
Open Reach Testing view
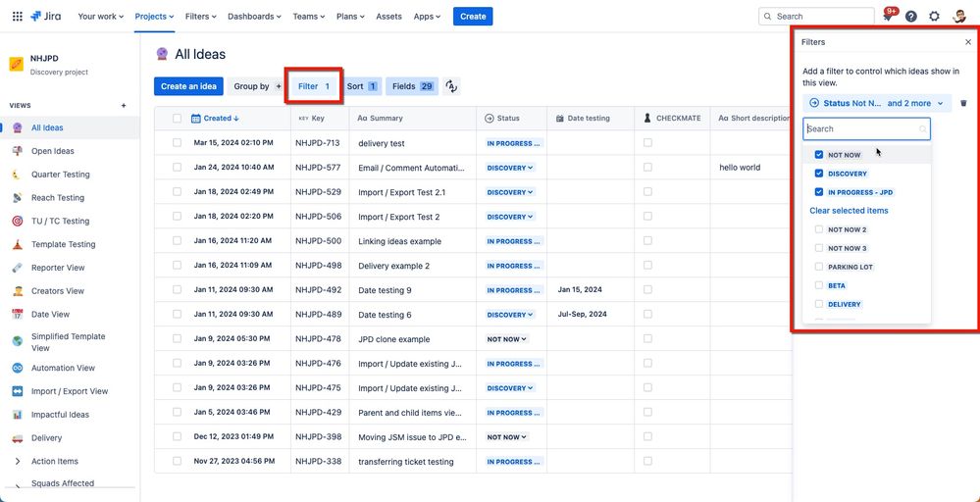pos(58,197)
